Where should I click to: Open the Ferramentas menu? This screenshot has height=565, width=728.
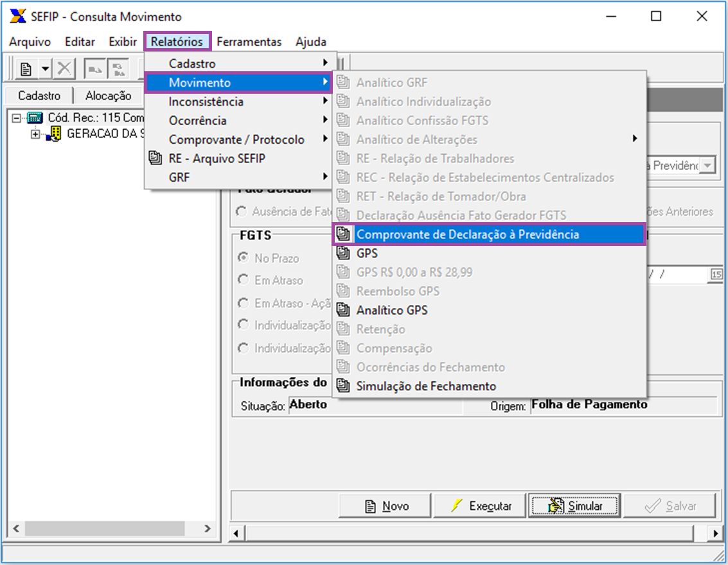[249, 42]
